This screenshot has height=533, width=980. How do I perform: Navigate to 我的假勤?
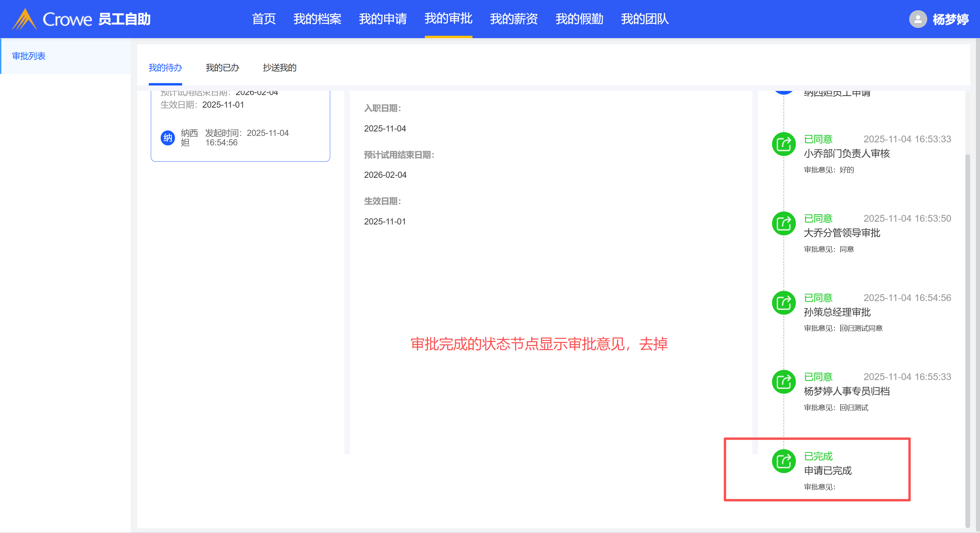pos(579,19)
